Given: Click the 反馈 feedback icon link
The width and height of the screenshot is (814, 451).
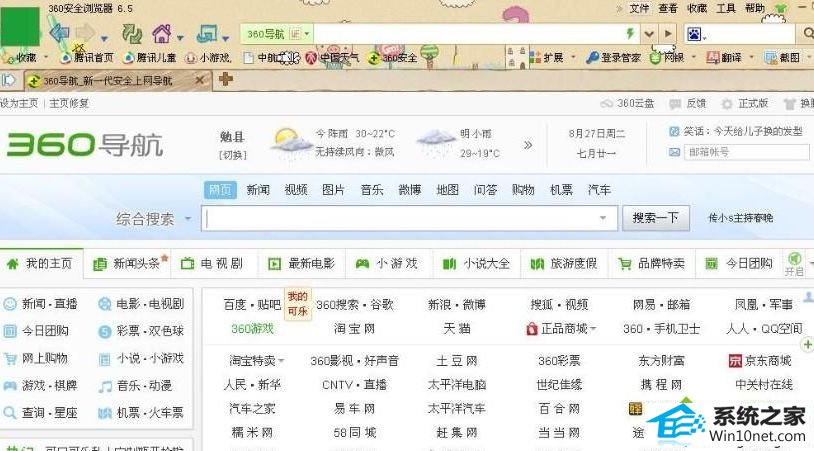Looking at the screenshot, I should [x=688, y=104].
